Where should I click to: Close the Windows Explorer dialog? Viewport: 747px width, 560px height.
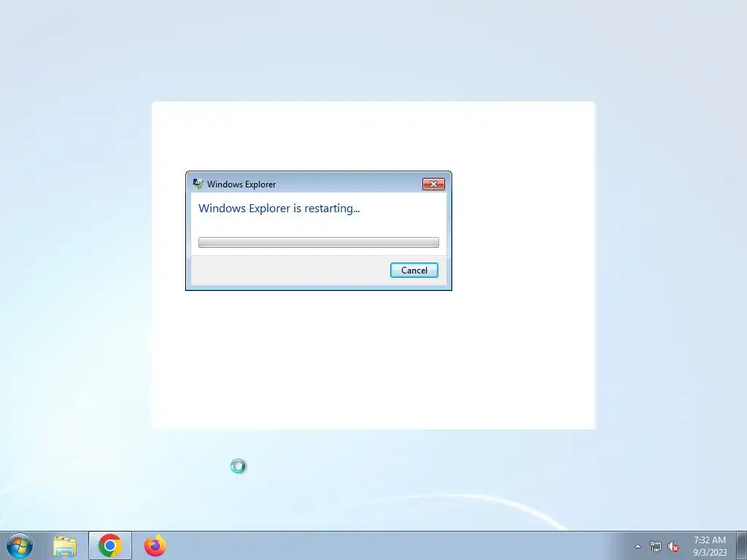[433, 184]
